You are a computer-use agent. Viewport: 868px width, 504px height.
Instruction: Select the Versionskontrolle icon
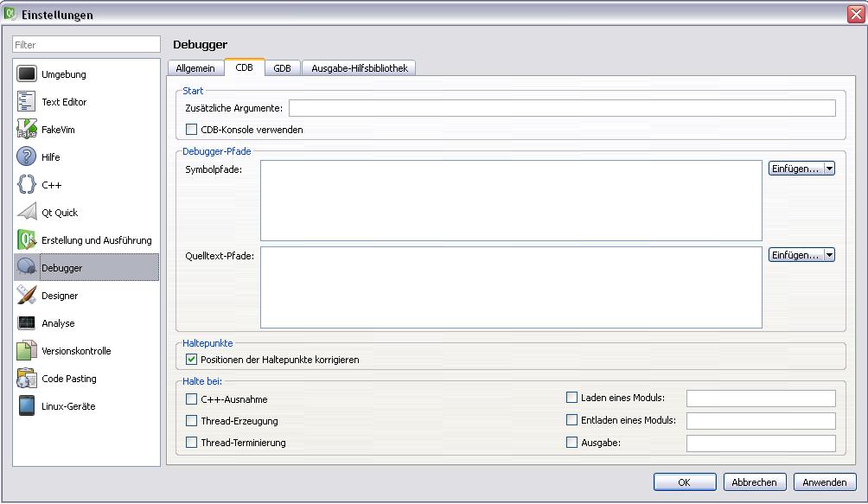27,350
